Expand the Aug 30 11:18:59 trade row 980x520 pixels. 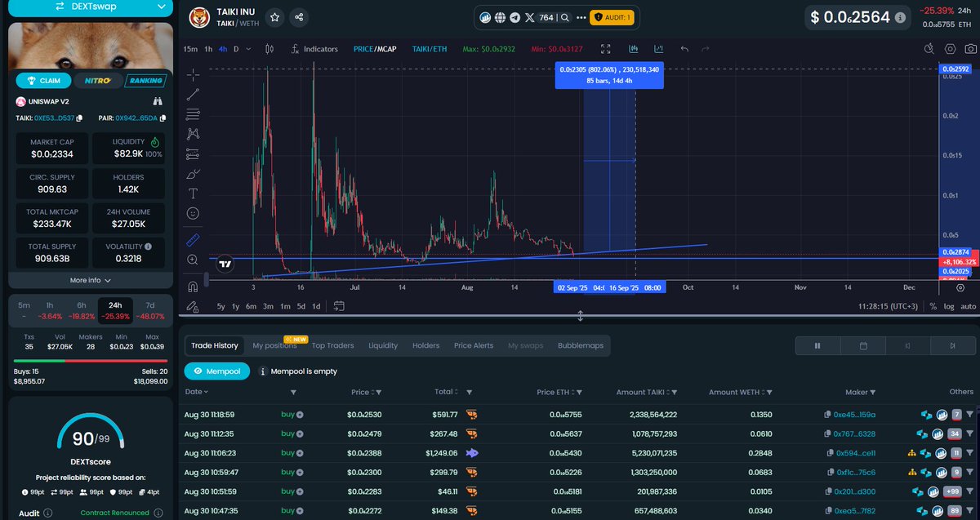pyautogui.click(x=970, y=415)
